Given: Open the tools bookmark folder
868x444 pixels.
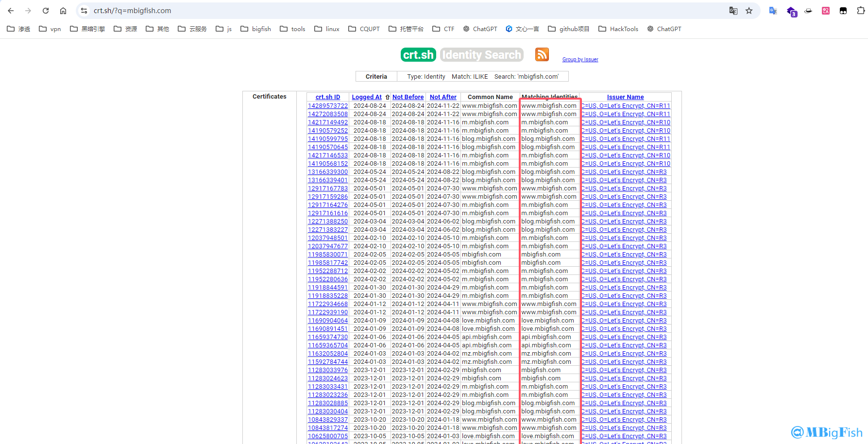Looking at the screenshot, I should coord(292,29).
